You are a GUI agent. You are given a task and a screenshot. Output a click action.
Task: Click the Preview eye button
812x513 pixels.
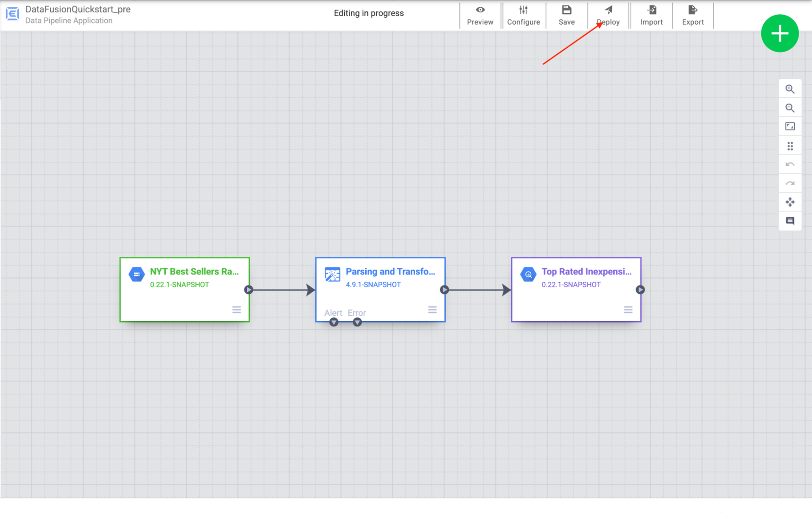[480, 16]
